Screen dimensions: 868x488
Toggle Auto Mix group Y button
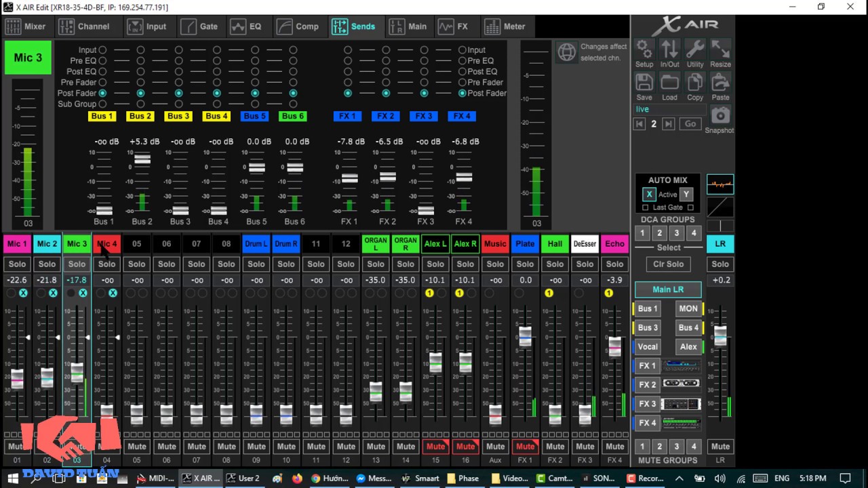pos(686,195)
